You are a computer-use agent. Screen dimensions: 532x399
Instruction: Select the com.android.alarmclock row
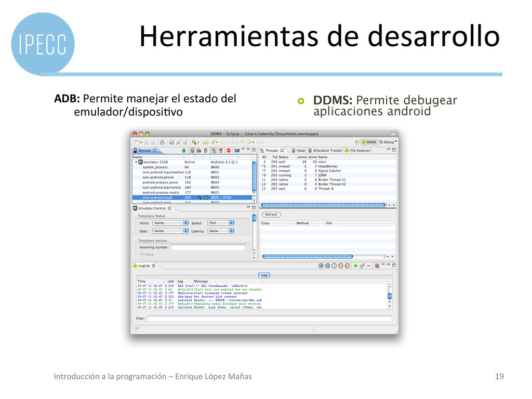click(192, 187)
